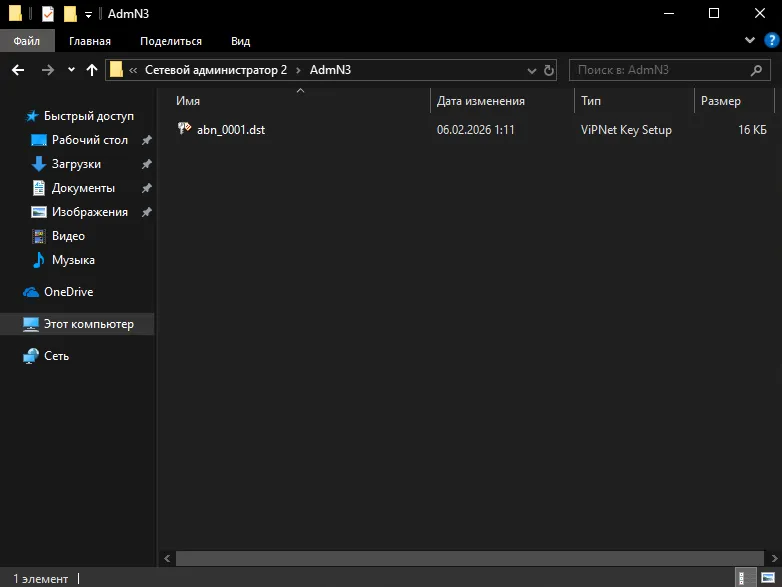Viewport: 782px width, 587px height.
Task: Focus the search box Поиск в: AdmN3
Action: click(663, 70)
